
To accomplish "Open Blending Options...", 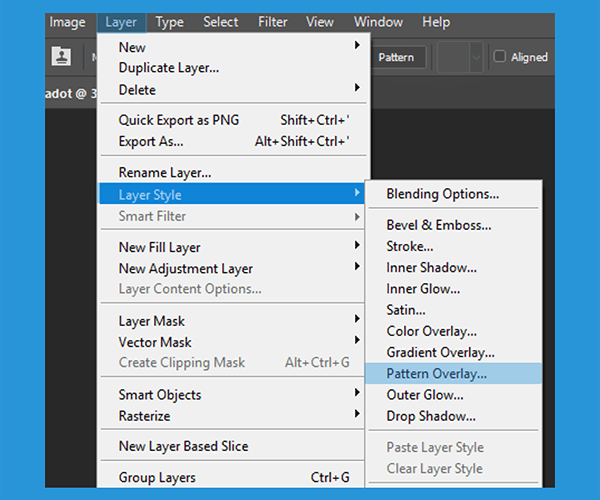I will point(453,194).
